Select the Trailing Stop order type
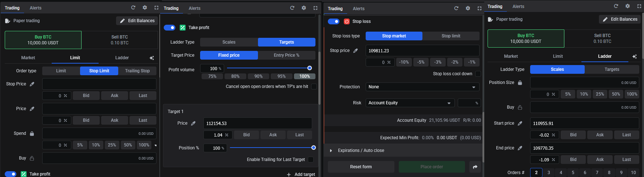 pyautogui.click(x=137, y=71)
